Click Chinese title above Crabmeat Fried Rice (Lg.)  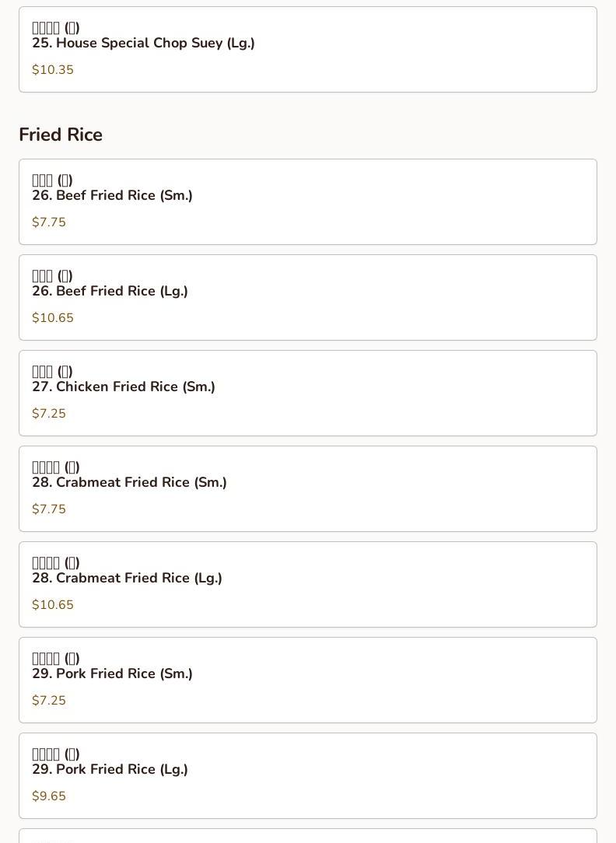click(56, 563)
